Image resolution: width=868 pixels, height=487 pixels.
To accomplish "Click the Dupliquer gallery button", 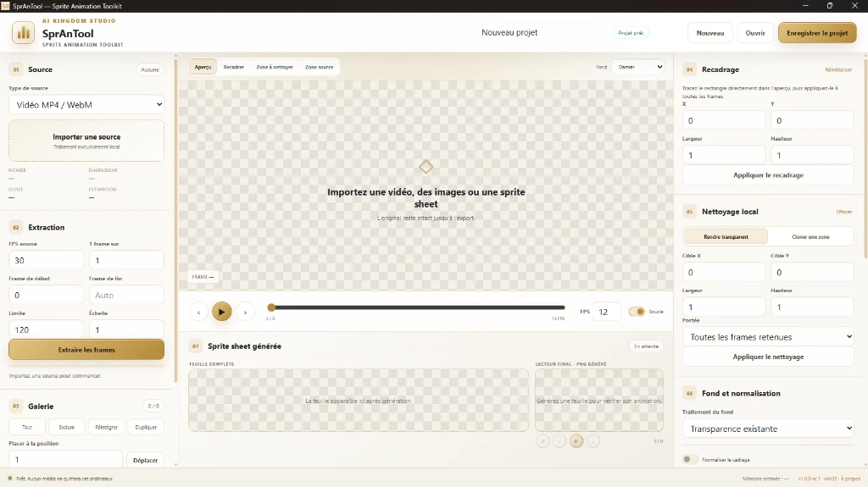I will click(x=146, y=427).
